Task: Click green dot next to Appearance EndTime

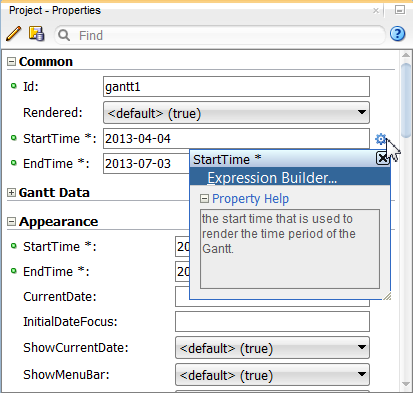Action: 14,271
